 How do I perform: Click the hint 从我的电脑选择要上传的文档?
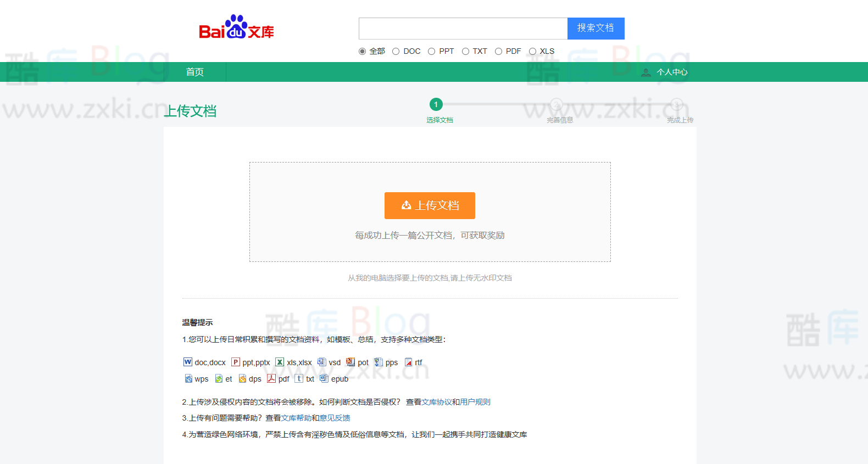430,278
